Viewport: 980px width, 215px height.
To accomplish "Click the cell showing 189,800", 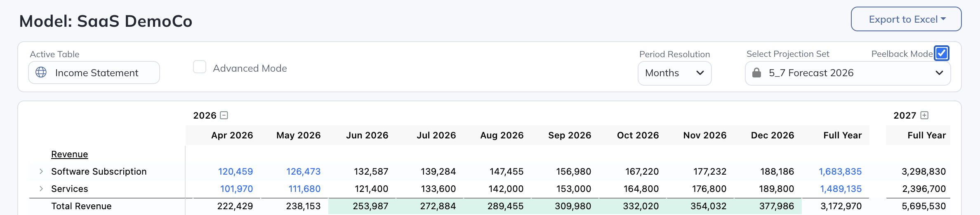I will 777,189.
